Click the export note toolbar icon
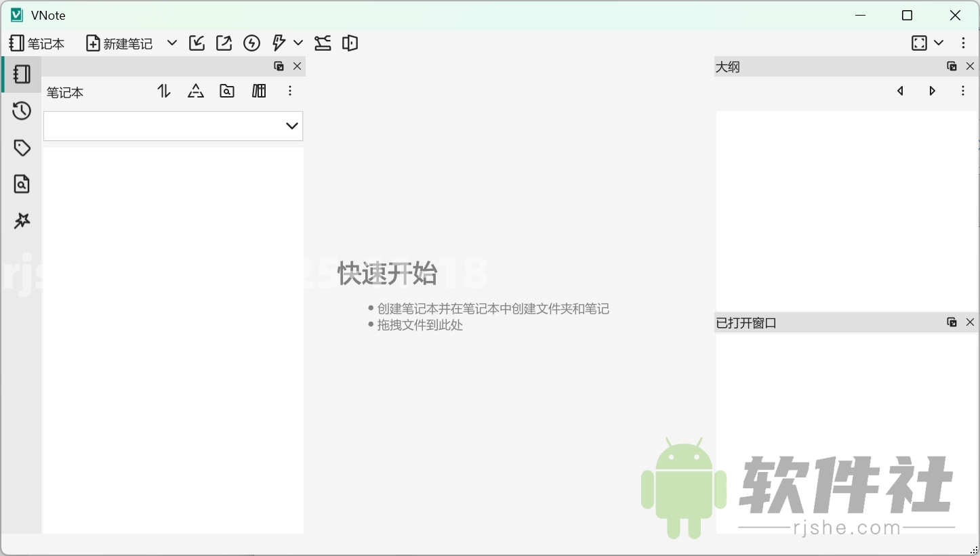980x556 pixels. [224, 43]
